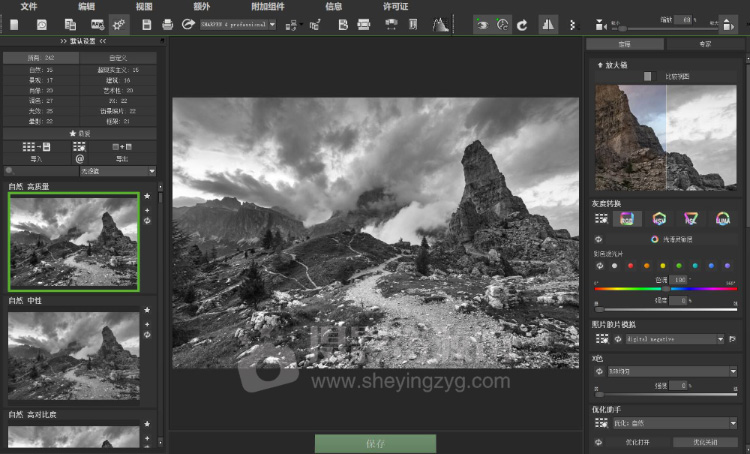Click the gears settings toolbar icon
The height and width of the screenshot is (454, 750).
pyautogui.click(x=120, y=23)
